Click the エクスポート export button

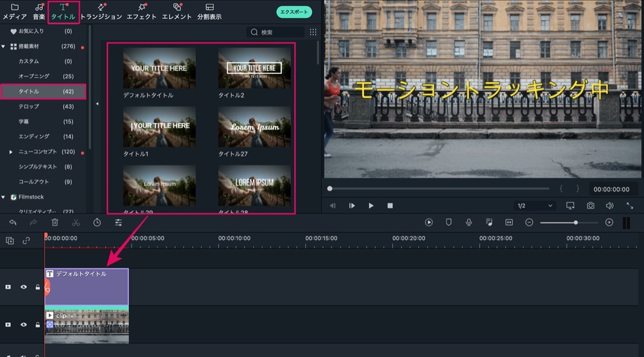coord(294,12)
